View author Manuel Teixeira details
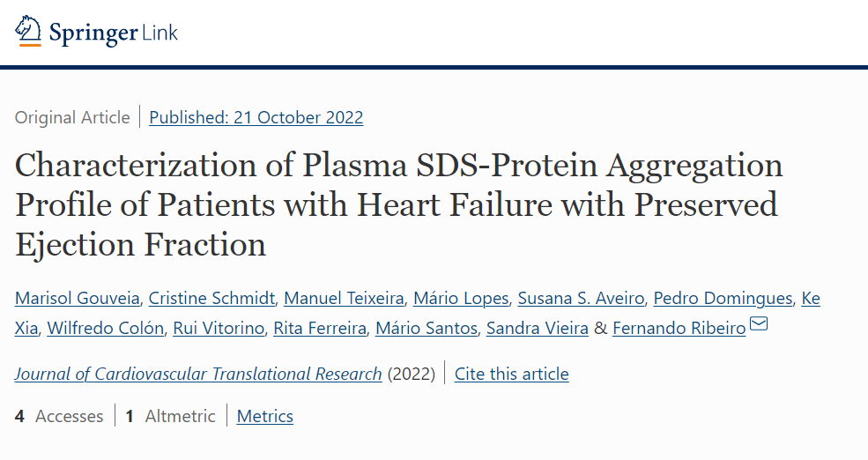This screenshot has height=460, width=868. click(x=344, y=299)
